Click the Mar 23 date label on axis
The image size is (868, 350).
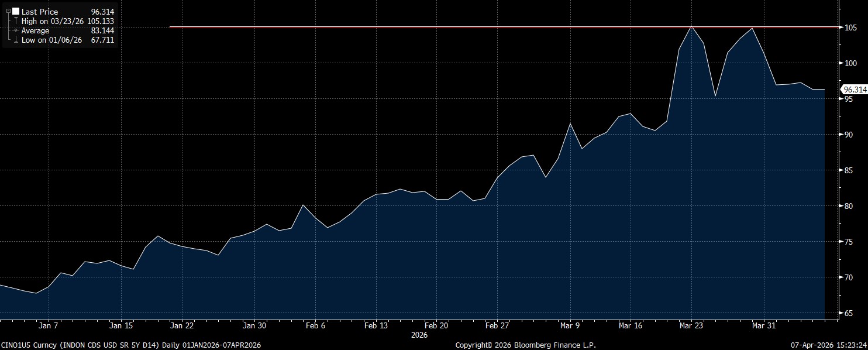(x=691, y=325)
